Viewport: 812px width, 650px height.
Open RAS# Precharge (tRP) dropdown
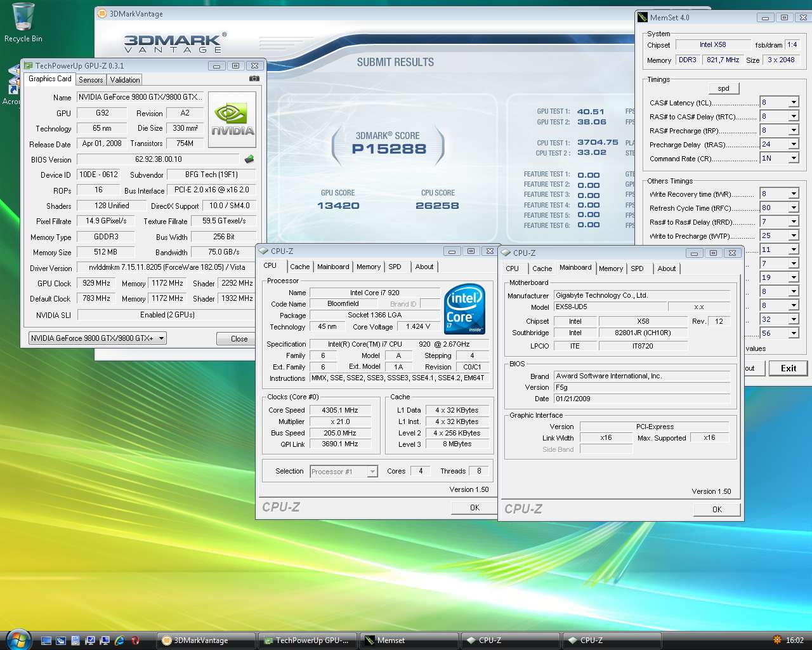(794, 130)
